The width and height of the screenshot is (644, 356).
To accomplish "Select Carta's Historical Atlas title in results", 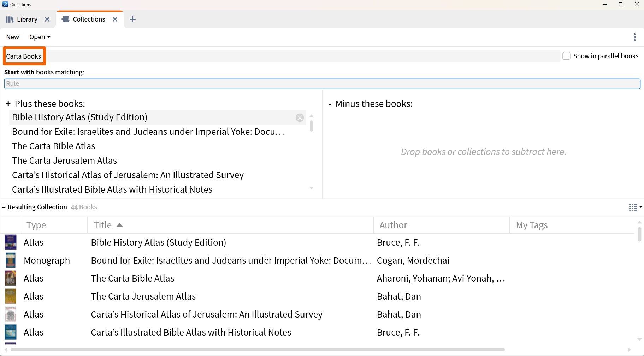I will pyautogui.click(x=207, y=314).
